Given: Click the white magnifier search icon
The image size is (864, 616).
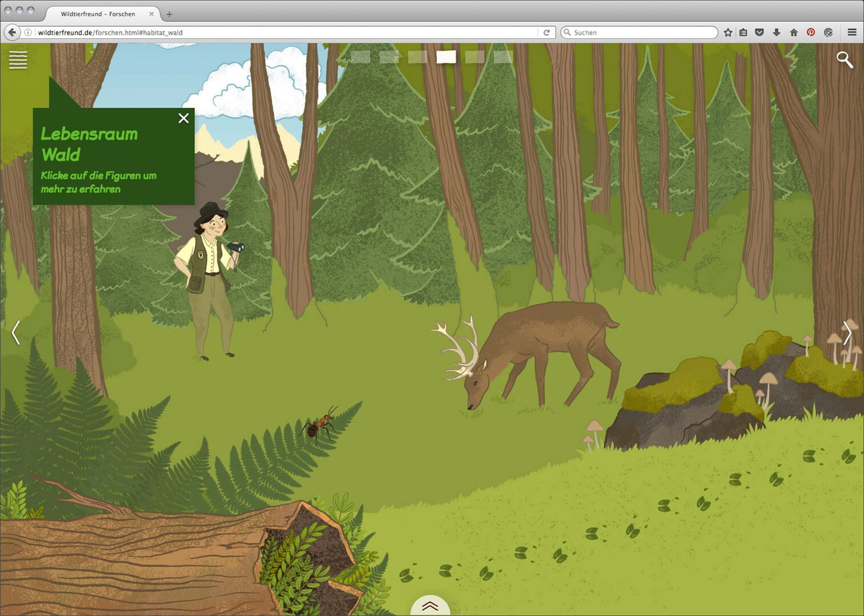Looking at the screenshot, I should click(x=844, y=59).
